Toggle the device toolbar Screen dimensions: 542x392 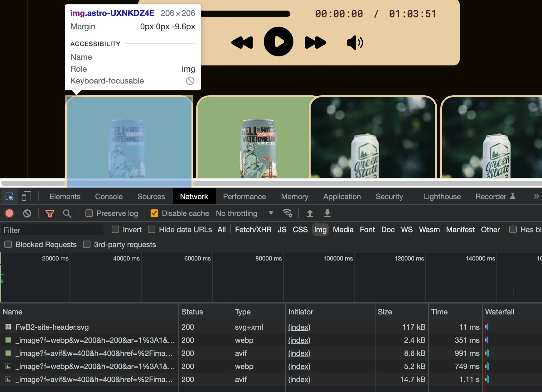(x=26, y=196)
